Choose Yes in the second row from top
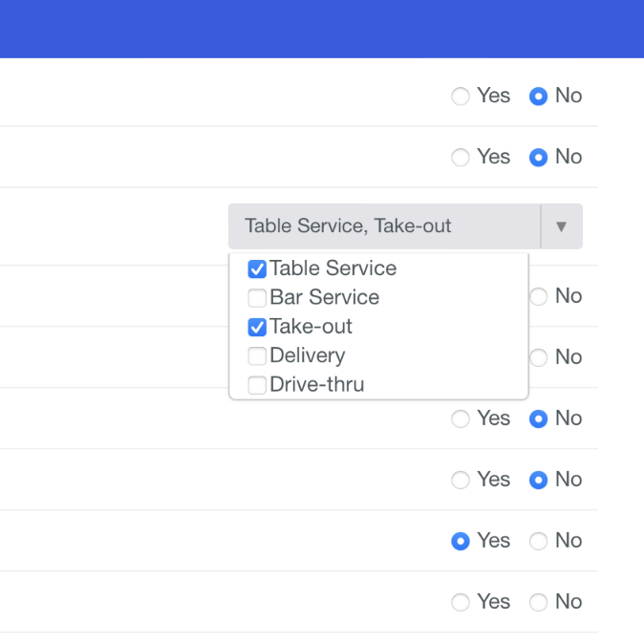Screen dimensions: 644x644 click(461, 158)
